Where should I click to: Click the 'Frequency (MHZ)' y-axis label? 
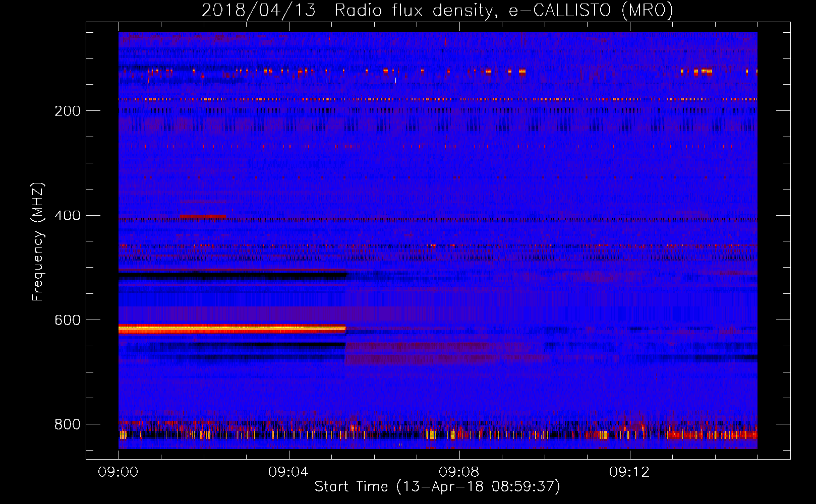pos(38,242)
